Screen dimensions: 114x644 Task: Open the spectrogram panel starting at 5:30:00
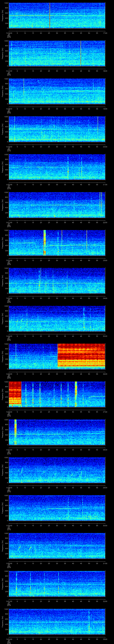pos(57,546)
